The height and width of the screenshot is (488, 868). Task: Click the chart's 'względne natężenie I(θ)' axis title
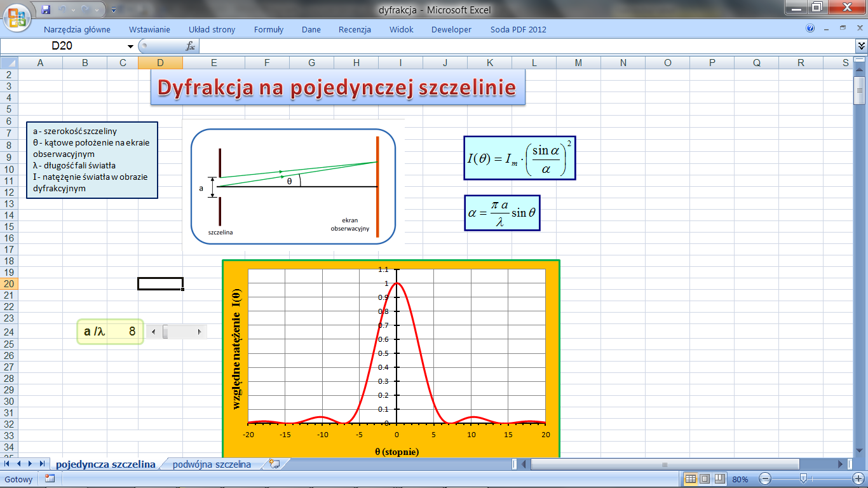pyautogui.click(x=236, y=348)
